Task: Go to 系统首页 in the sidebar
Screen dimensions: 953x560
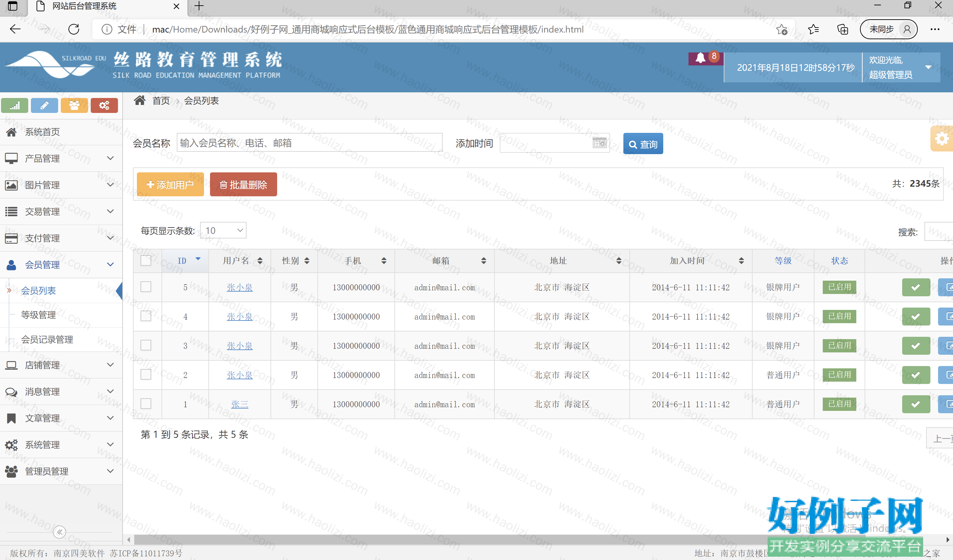Action: click(61, 132)
